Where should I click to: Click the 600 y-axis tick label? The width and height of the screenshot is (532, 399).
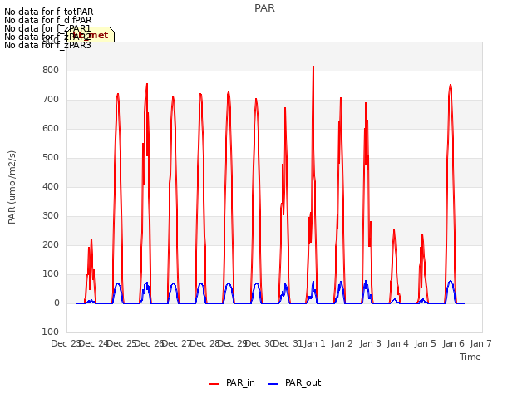coord(51,128)
